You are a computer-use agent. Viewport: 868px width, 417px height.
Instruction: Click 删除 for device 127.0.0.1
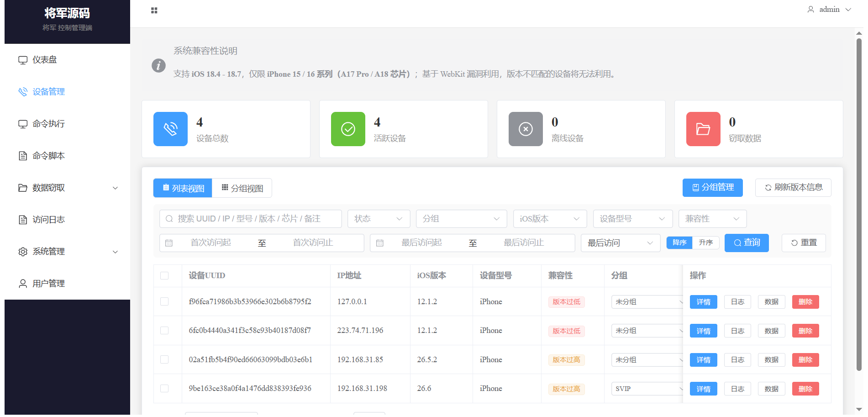pos(805,302)
